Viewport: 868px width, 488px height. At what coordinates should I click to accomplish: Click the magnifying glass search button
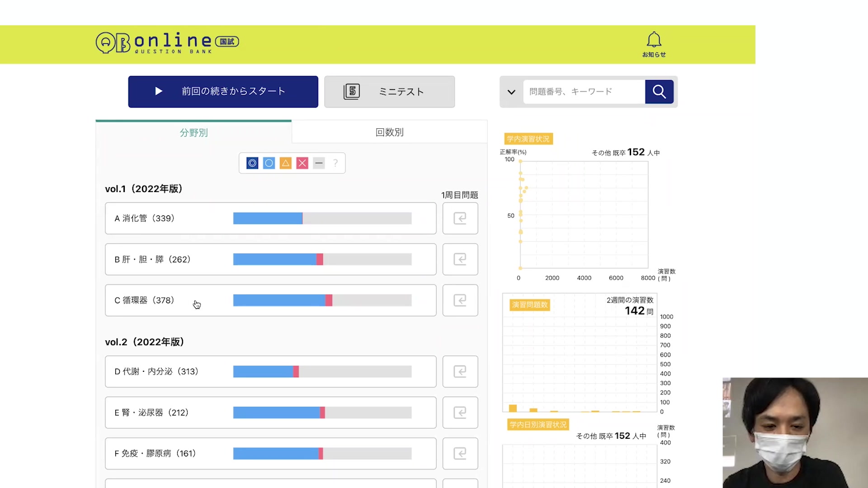(x=659, y=92)
